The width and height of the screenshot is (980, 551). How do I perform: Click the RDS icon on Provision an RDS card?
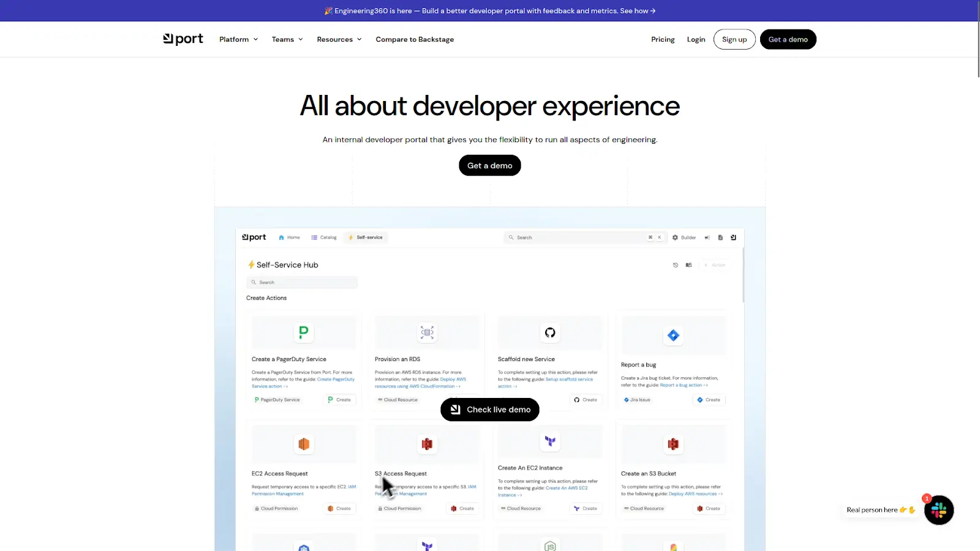(x=427, y=332)
